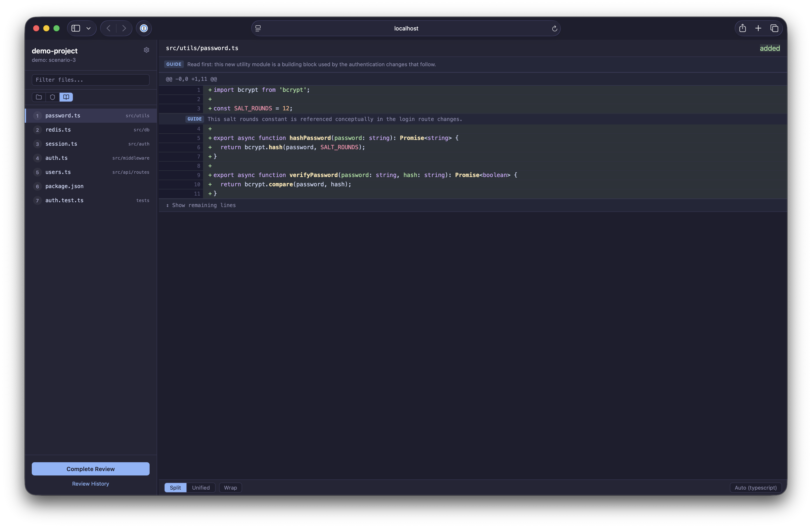Open Review History
This screenshot has height=528, width=812.
[x=90, y=483]
